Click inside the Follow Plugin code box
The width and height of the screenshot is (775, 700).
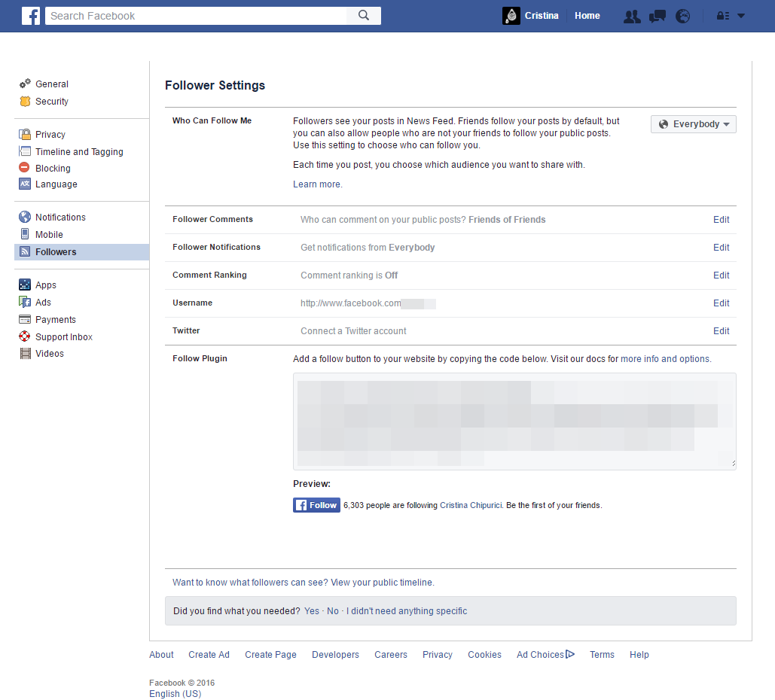pos(514,422)
